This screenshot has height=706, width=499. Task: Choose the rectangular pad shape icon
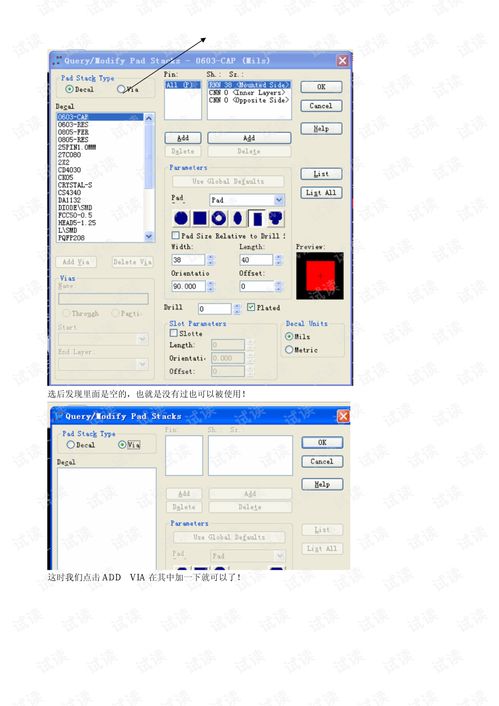coord(257,218)
